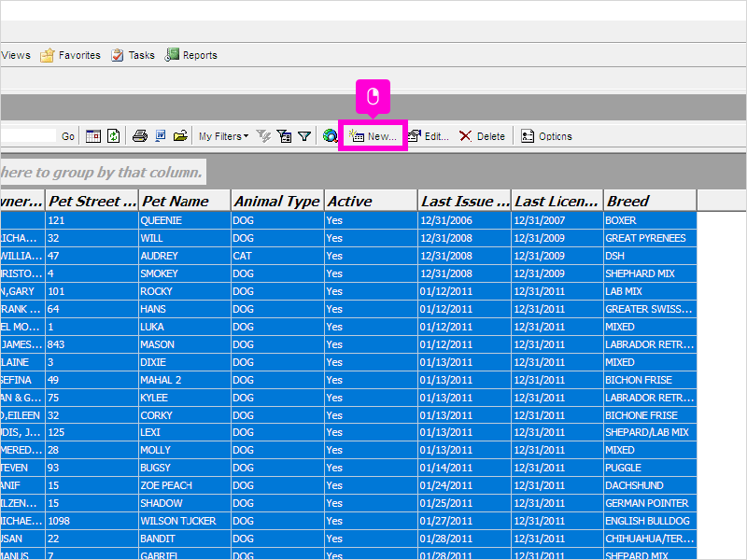Sort by Active column header
This screenshot has width=747, height=560.
(371, 201)
